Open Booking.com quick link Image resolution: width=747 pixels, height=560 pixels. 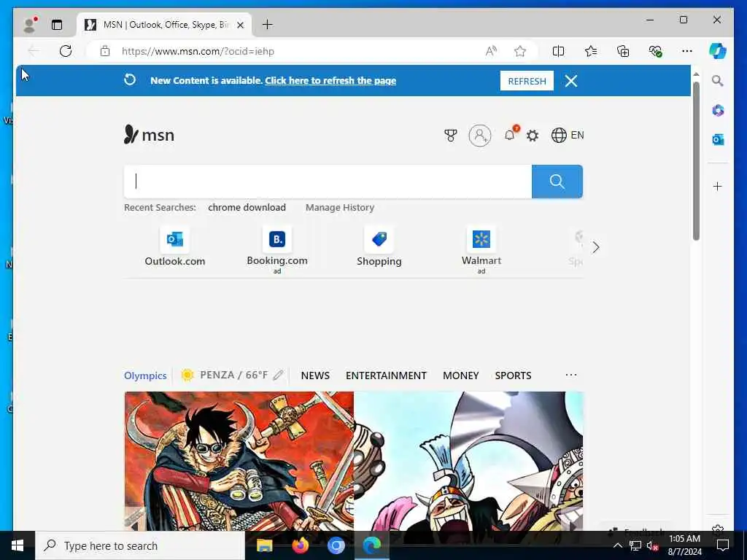click(277, 249)
